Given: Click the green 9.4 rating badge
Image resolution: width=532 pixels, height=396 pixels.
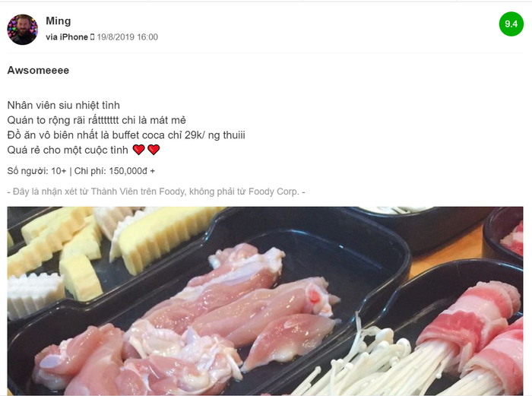Looking at the screenshot, I should [511, 24].
